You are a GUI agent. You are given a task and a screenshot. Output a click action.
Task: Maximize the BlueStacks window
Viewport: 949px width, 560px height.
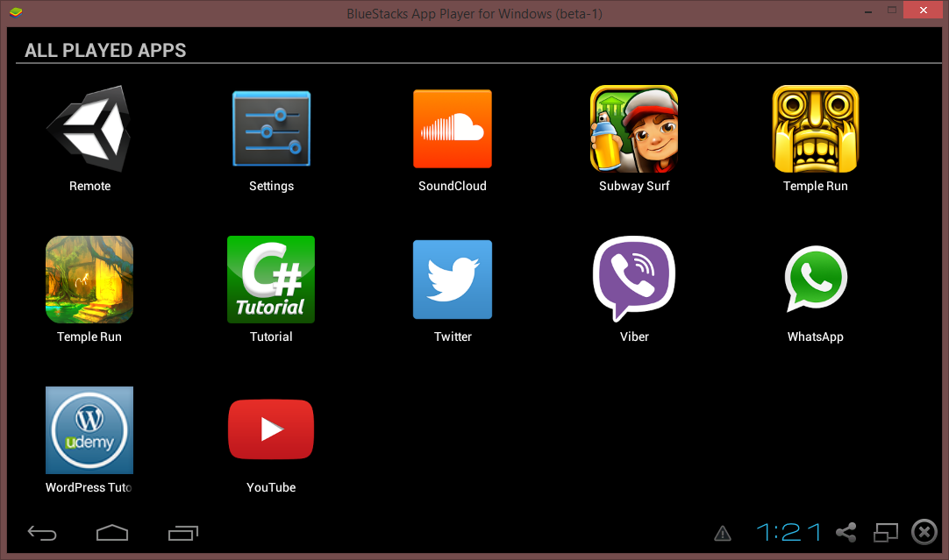[891, 11]
